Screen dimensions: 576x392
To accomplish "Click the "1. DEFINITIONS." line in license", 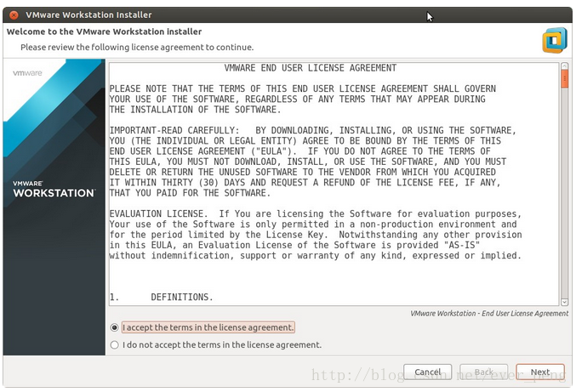I will (x=162, y=297).
